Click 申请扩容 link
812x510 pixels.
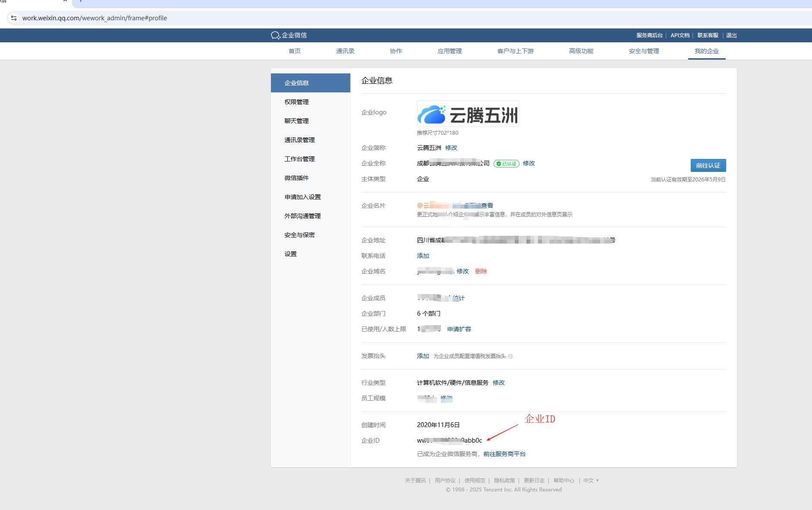pyautogui.click(x=459, y=329)
